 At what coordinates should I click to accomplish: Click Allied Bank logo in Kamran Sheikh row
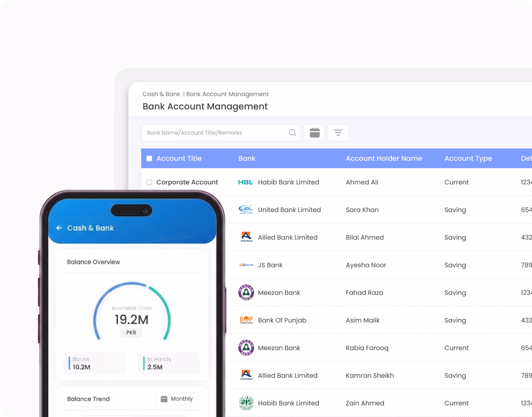pyautogui.click(x=246, y=375)
